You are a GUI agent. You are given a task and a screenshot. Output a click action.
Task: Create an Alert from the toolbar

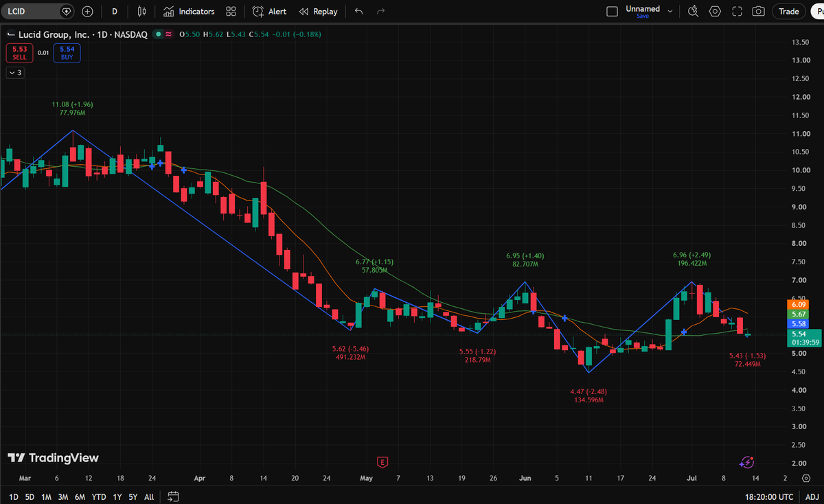(x=269, y=11)
